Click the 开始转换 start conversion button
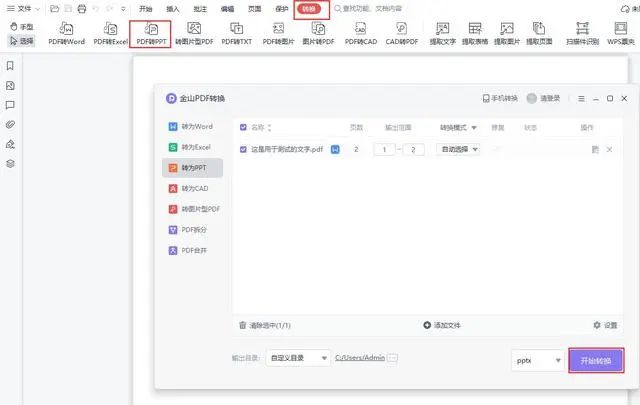 (x=596, y=360)
